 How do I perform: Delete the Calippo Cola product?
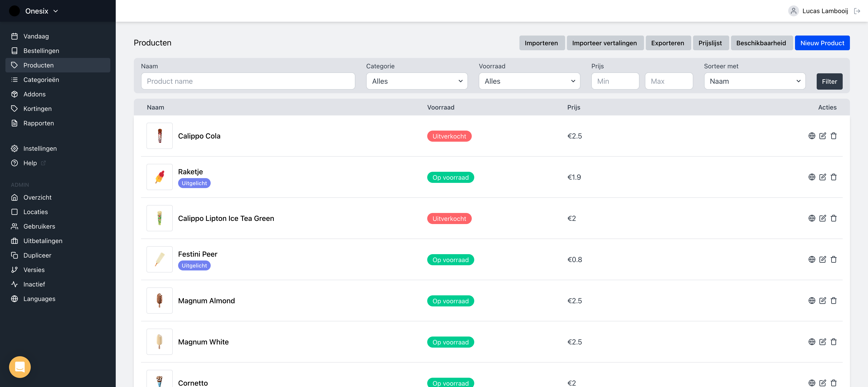coord(834,136)
